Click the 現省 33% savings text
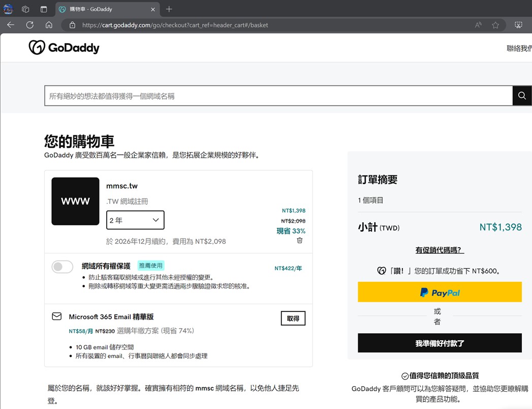 [291, 231]
